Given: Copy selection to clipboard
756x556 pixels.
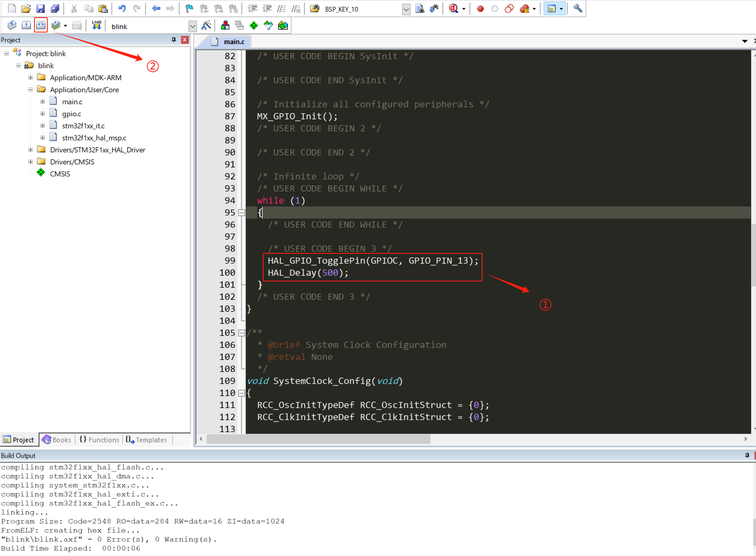Looking at the screenshot, I should point(89,8).
